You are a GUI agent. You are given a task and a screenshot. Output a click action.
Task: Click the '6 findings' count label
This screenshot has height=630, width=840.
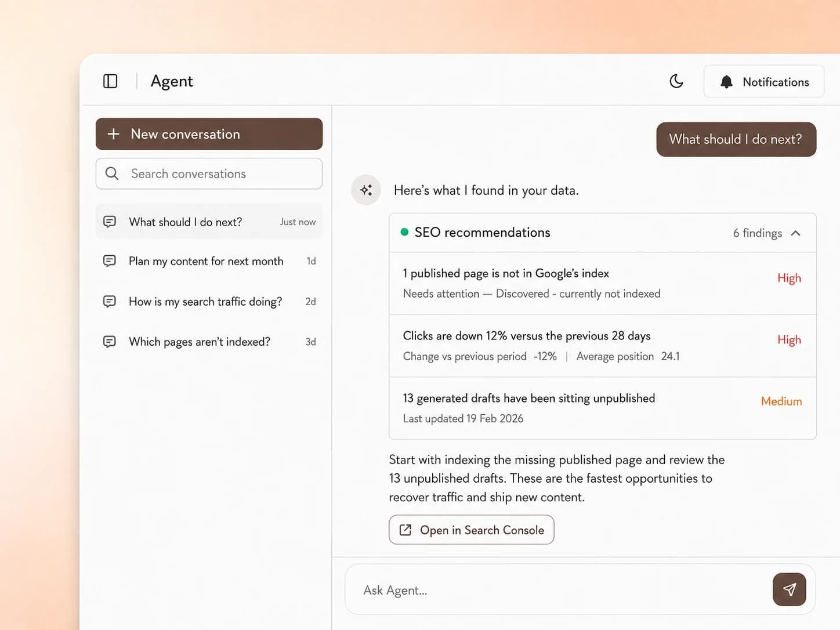point(757,233)
